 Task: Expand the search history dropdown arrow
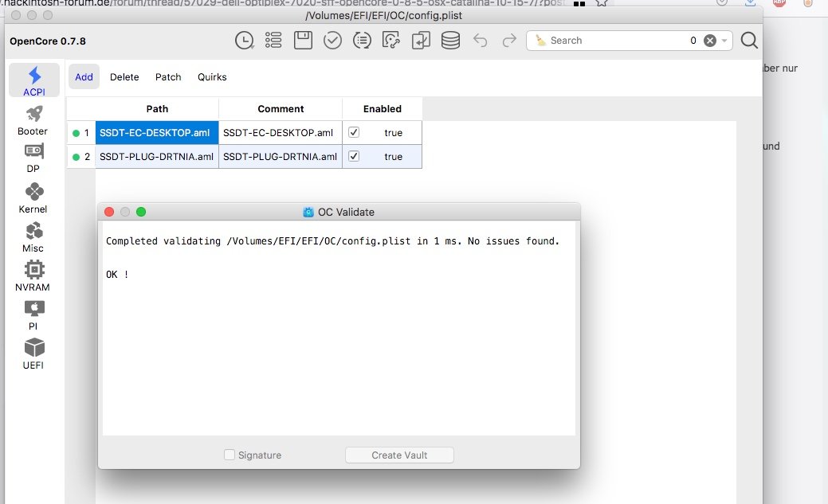point(724,41)
